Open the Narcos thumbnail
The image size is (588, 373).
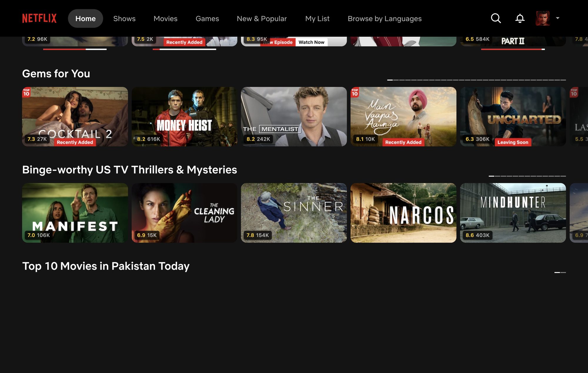click(x=403, y=213)
